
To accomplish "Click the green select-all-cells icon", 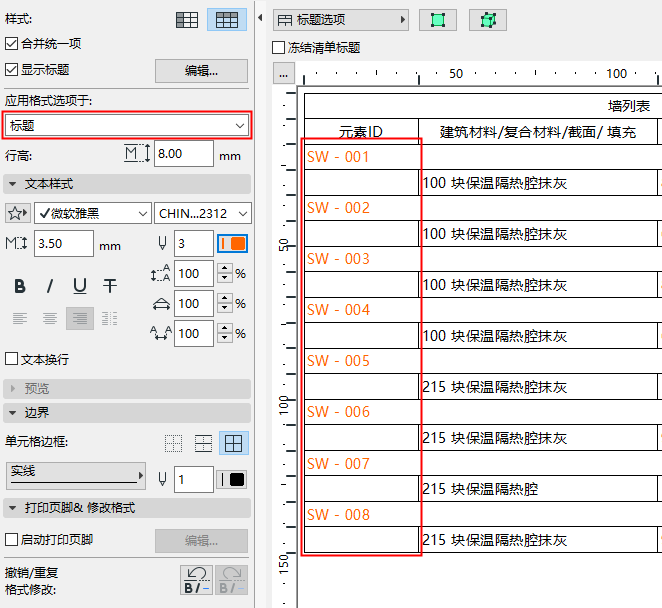I will click(x=438, y=20).
